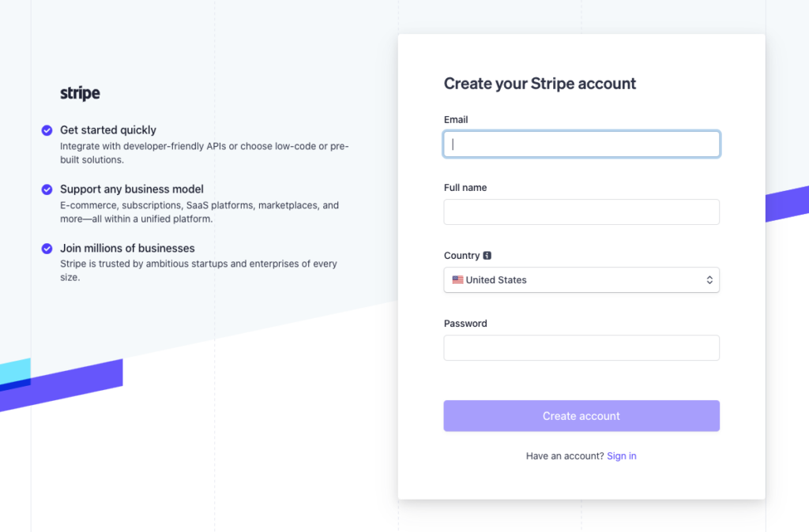Follow the Sign in link
This screenshot has height=532, width=809.
[622, 456]
